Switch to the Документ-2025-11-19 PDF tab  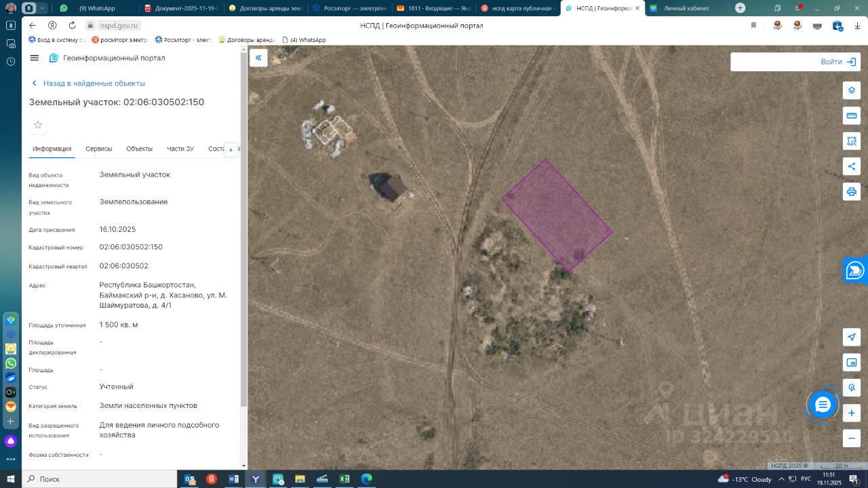pos(180,8)
